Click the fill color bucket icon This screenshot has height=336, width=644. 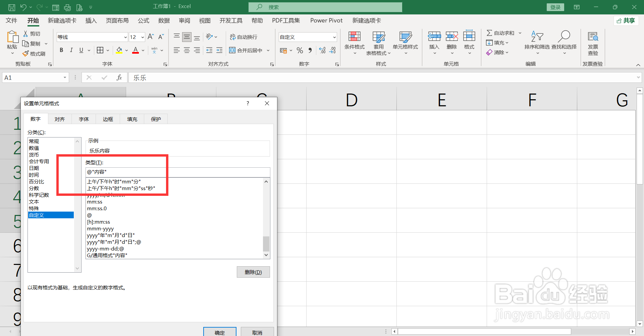coord(119,50)
